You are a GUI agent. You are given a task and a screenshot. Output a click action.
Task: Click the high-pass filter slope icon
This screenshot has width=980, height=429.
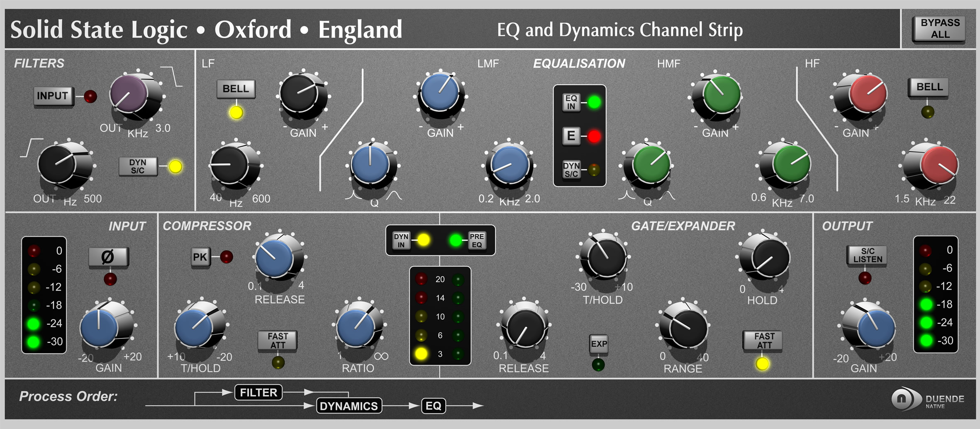(32, 148)
